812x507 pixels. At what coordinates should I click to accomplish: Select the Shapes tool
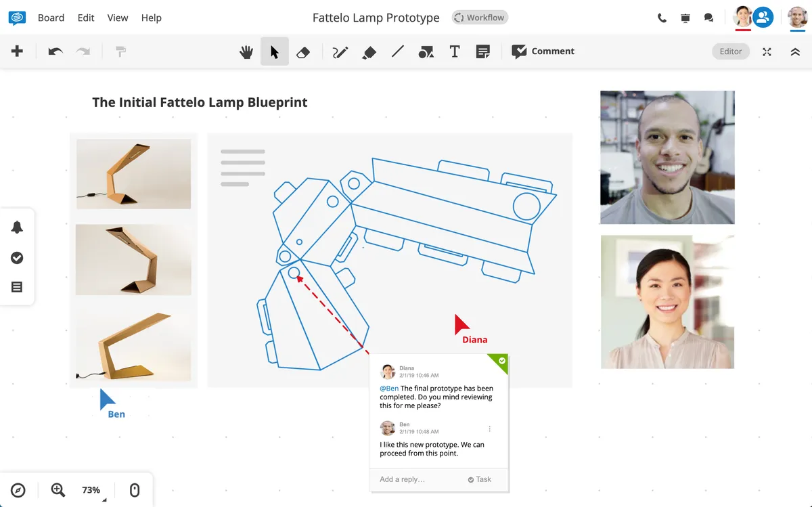coord(426,51)
